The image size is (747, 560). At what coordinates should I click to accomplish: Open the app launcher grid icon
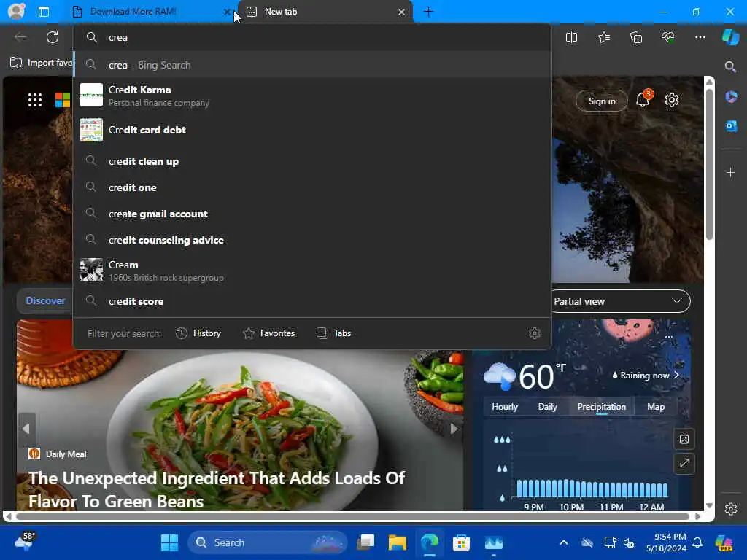pyautogui.click(x=35, y=100)
